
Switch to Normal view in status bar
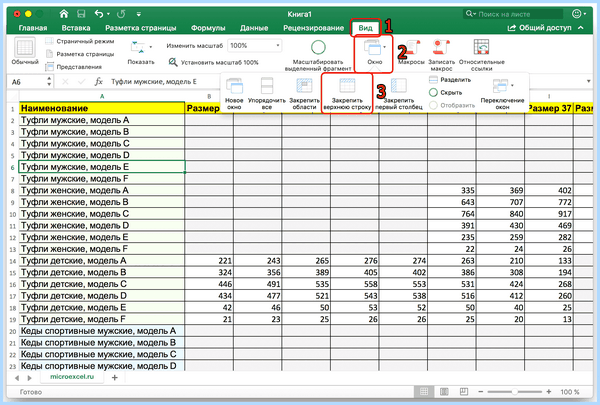pyautogui.click(x=424, y=392)
